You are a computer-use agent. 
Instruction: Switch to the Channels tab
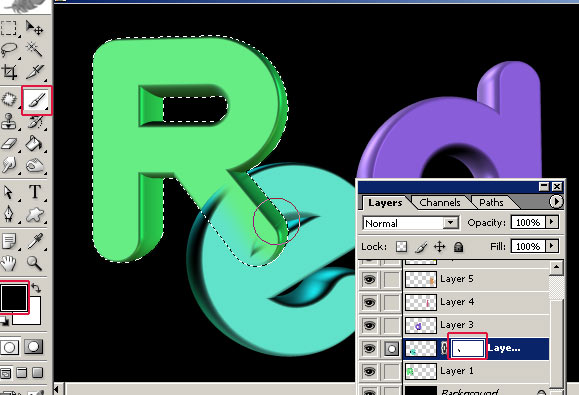[440, 203]
